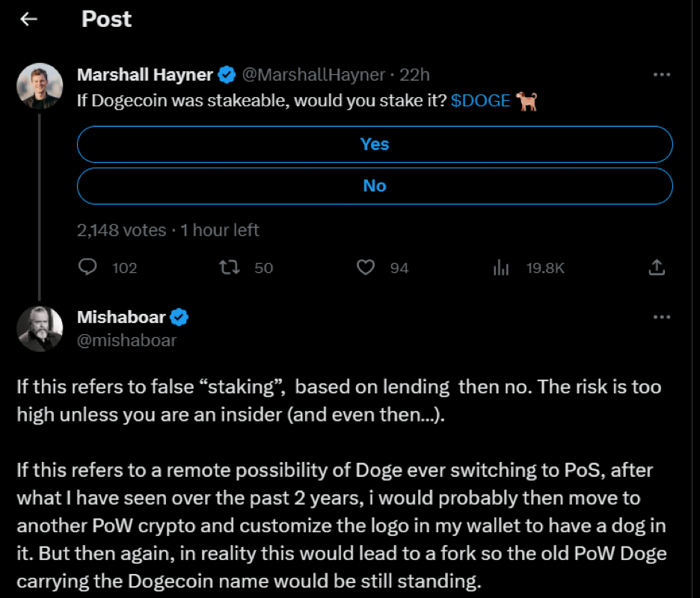Like Marshall Hayner's poll post
This screenshot has height=598, width=700.
point(365,267)
